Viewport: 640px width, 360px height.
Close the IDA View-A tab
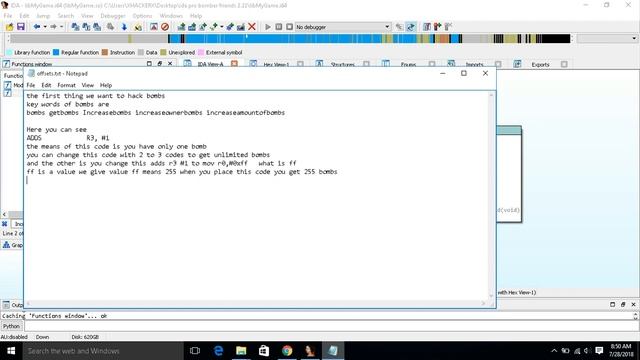(x=234, y=64)
